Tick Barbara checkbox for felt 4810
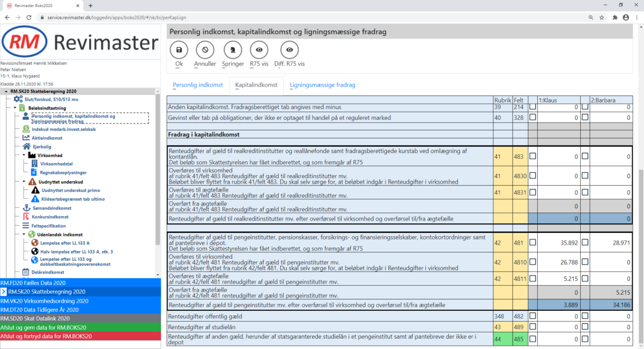This screenshot has width=644, height=349. 586,263
